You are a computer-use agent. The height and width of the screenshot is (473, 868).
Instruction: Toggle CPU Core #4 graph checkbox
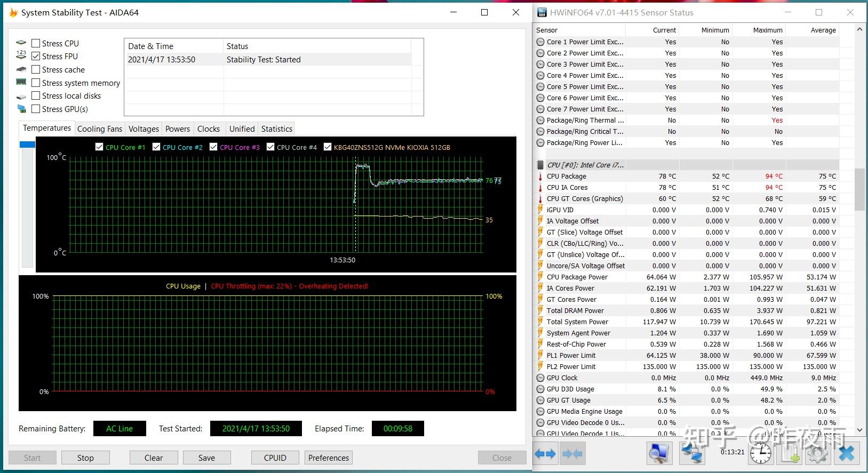pyautogui.click(x=270, y=147)
